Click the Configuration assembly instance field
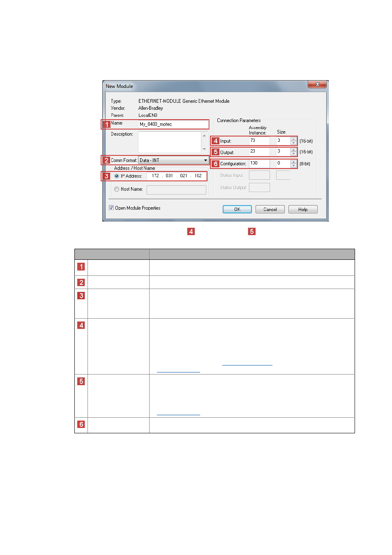This screenshot has width=392, height=555. coord(259,163)
